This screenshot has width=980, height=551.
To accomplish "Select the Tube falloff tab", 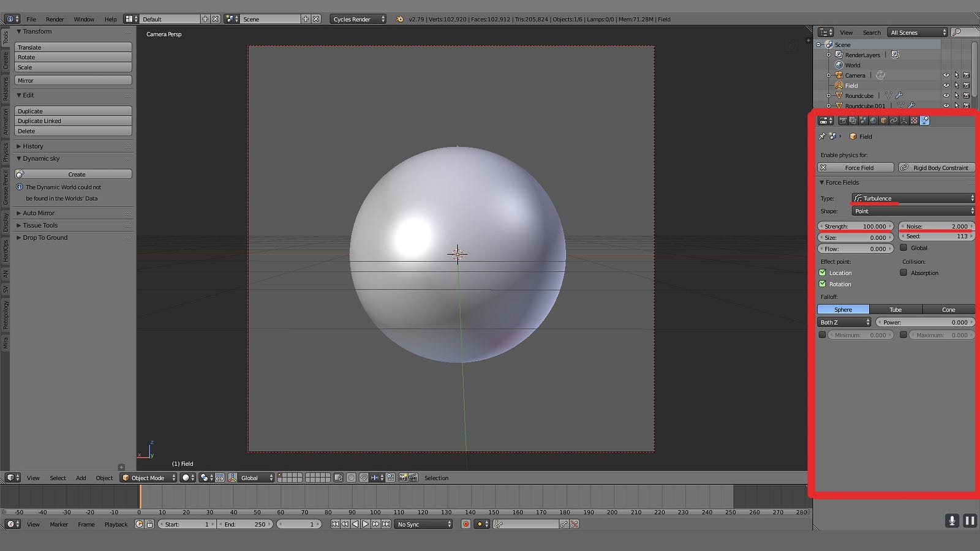I will [x=895, y=310].
